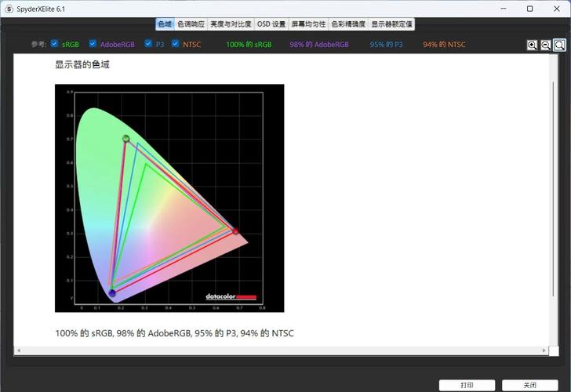Screen dimensions: 571x392
Task: Open the 亮度与对比度 tab
Action: 231,24
